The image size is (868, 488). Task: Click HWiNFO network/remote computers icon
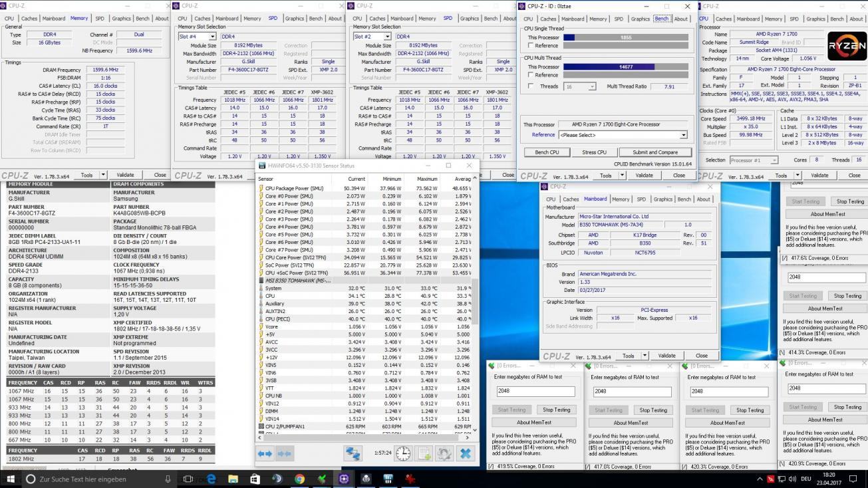[353, 453]
